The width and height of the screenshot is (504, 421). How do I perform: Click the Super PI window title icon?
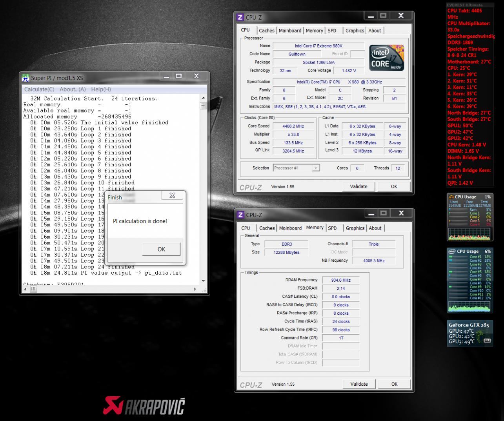tap(25, 77)
